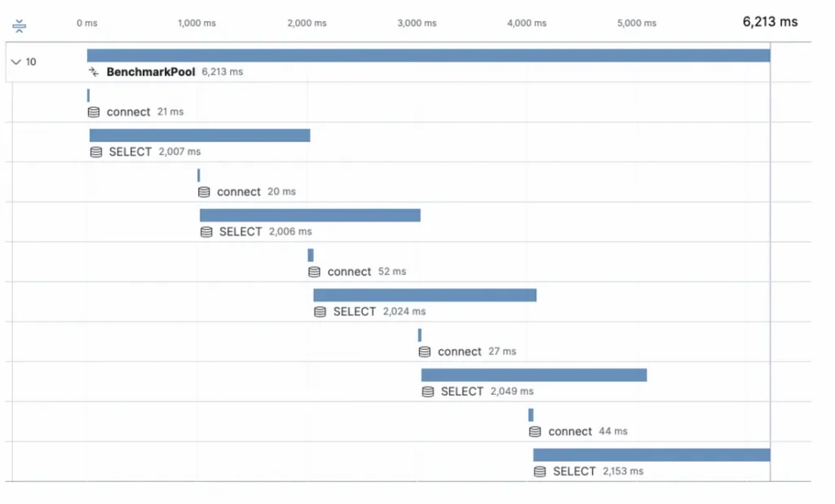The width and height of the screenshot is (835, 504).
Task: Click the SELECT 2,153 ms duration bar
Action: click(652, 455)
